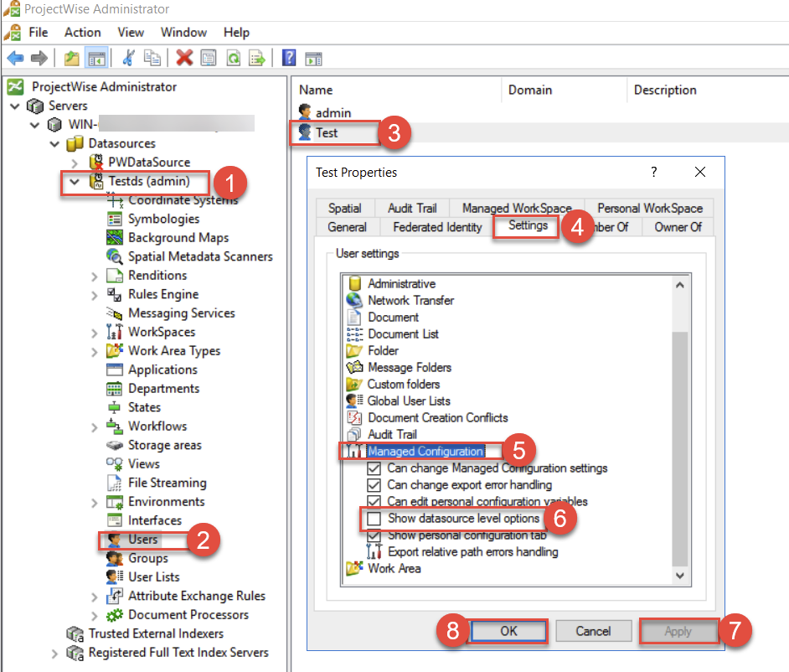Select the Background Maps icon in the tree
Viewport: 789px width, 672px height.
(x=115, y=237)
